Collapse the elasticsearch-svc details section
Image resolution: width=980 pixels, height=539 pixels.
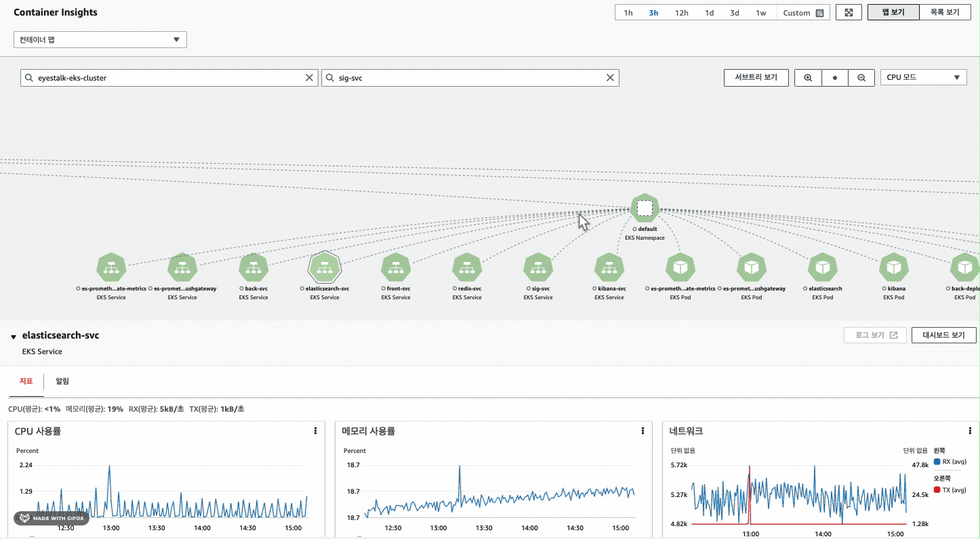pyautogui.click(x=13, y=337)
